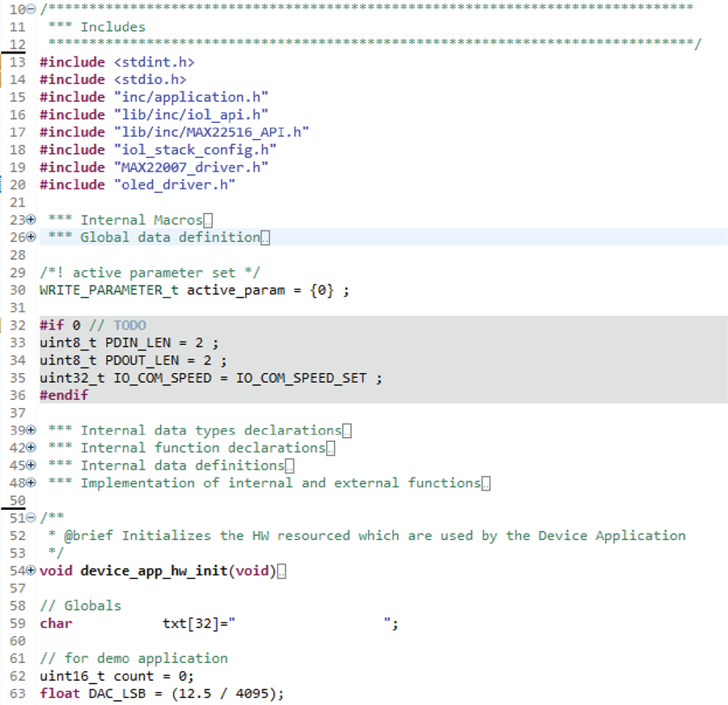Viewport: 728px width, 705px height.
Task: Click line number 63 in the gutter
Action: point(18,694)
